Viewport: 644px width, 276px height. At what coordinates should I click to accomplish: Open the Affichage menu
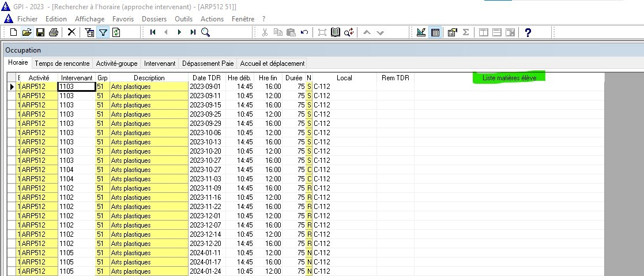89,19
